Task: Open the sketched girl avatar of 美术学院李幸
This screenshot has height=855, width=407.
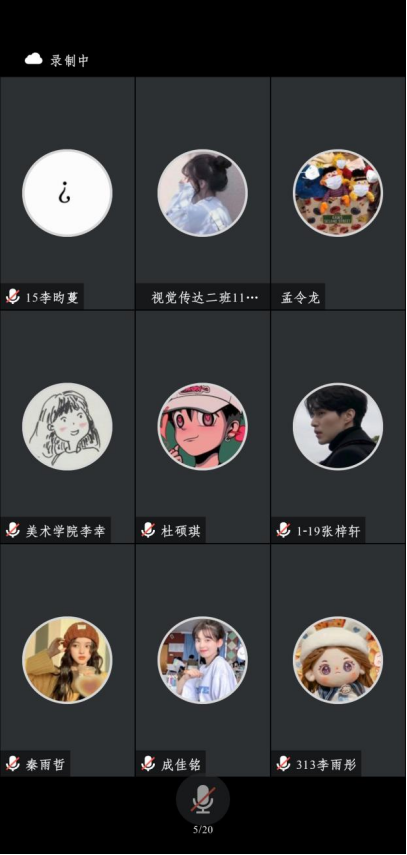Action: 67,426
